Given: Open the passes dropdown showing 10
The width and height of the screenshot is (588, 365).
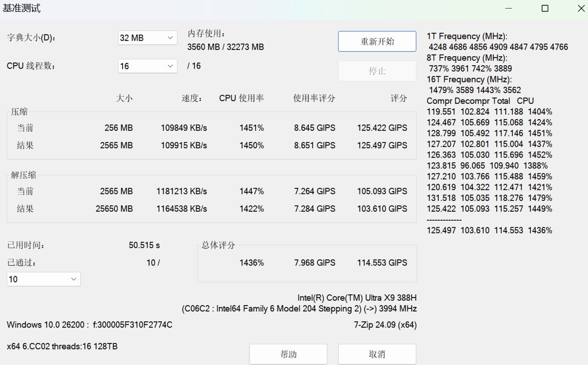Looking at the screenshot, I should pyautogui.click(x=43, y=279).
